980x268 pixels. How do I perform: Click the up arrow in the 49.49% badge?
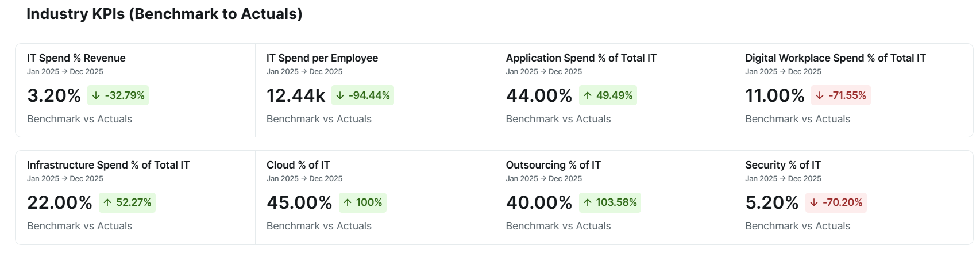coord(588,95)
